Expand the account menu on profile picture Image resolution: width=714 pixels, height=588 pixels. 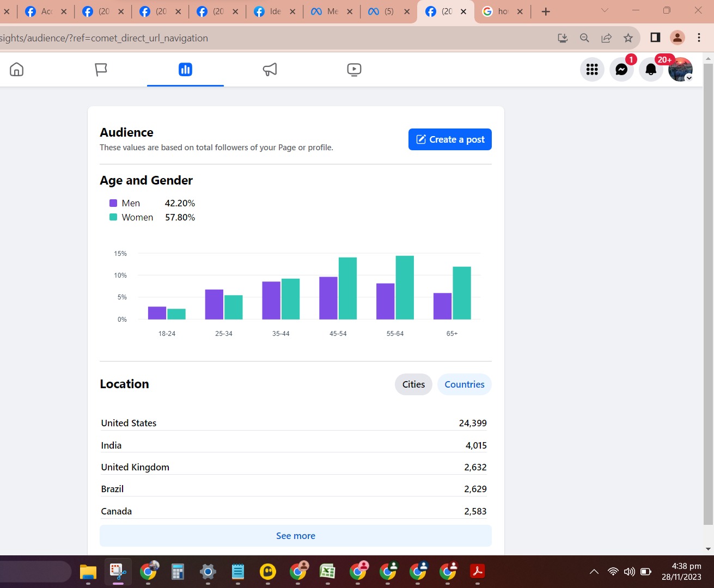680,69
